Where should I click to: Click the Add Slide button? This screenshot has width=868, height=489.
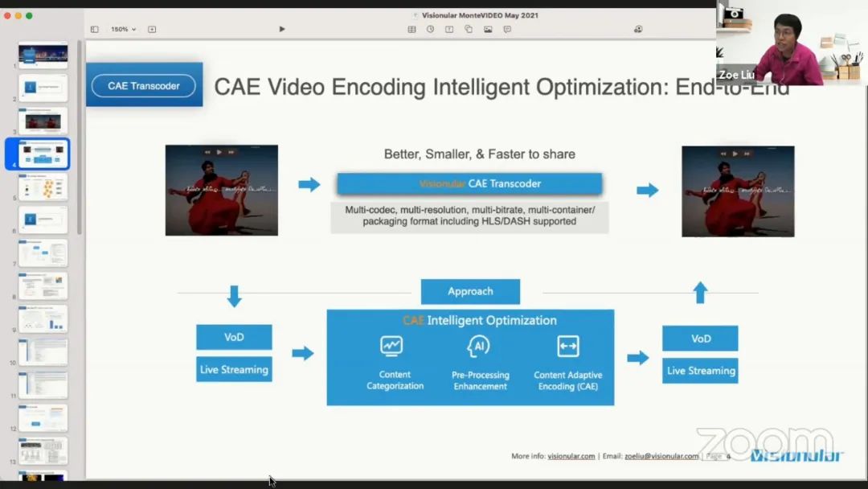click(152, 29)
